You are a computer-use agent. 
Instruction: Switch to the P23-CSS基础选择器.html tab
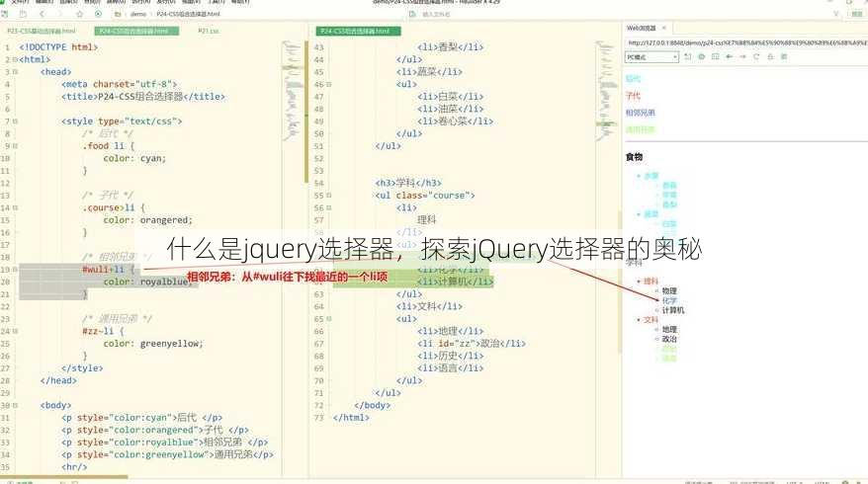(43, 31)
